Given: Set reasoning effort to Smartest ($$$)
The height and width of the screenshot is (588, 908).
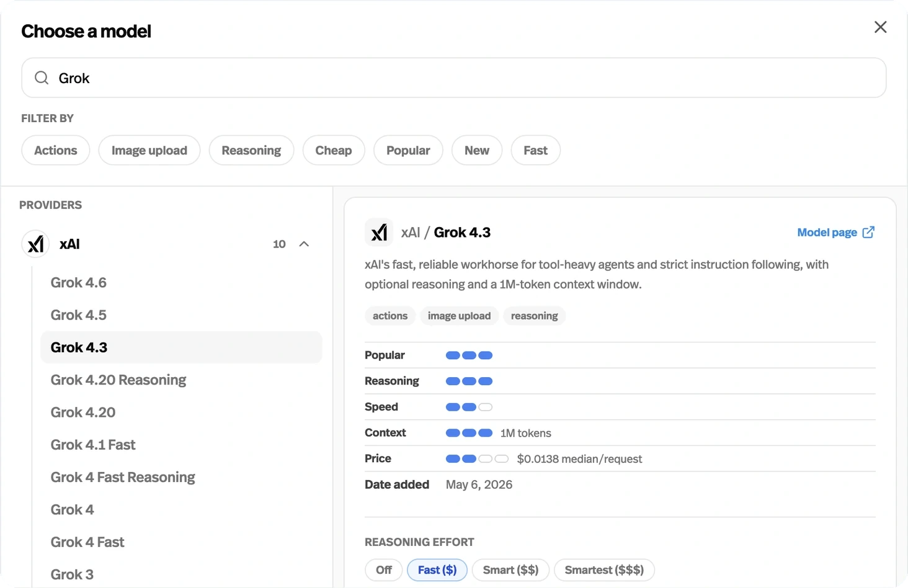Looking at the screenshot, I should click(604, 570).
